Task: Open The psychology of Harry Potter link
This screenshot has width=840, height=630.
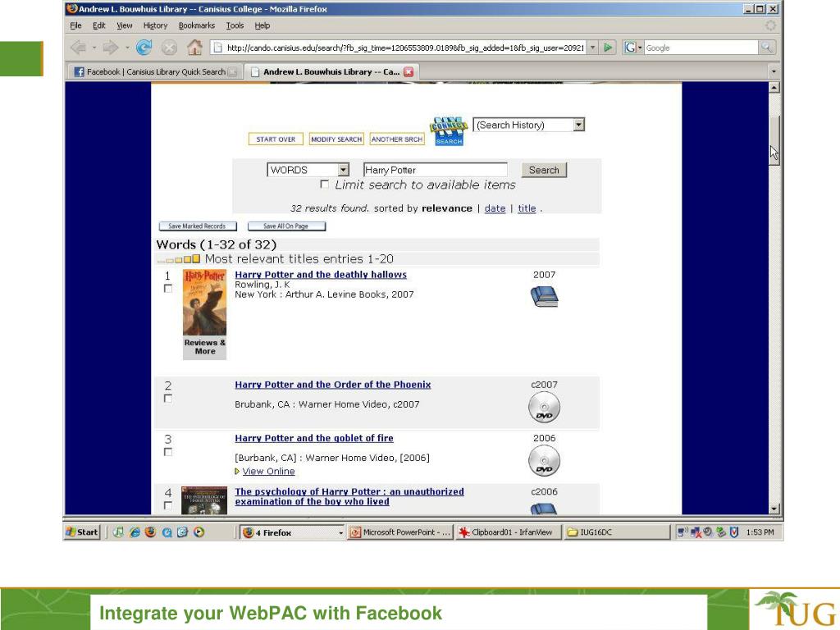Action: click(349, 496)
